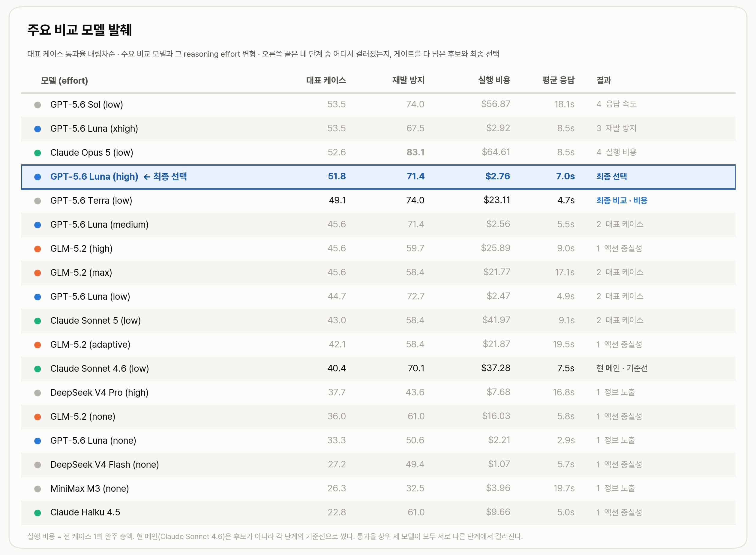
Task: Click the highlighted 대표 케이스 value '51.8'
Action: 337,176
